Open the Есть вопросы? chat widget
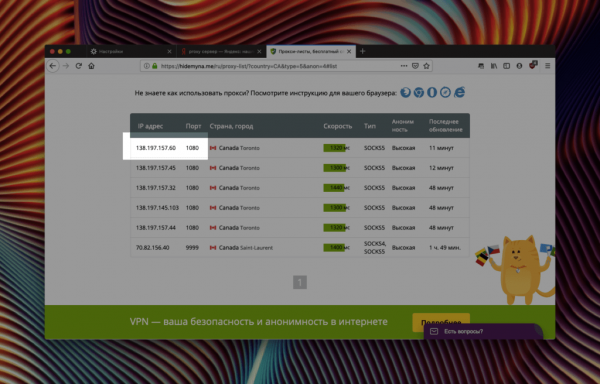The image size is (600, 384). point(483,331)
